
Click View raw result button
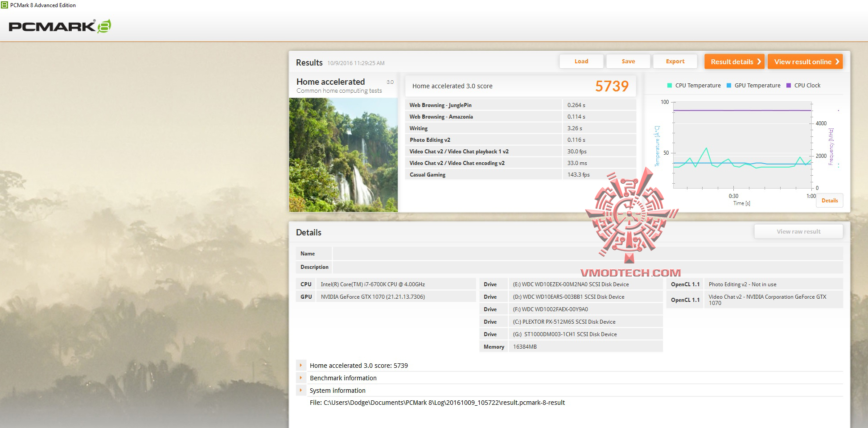pos(798,231)
